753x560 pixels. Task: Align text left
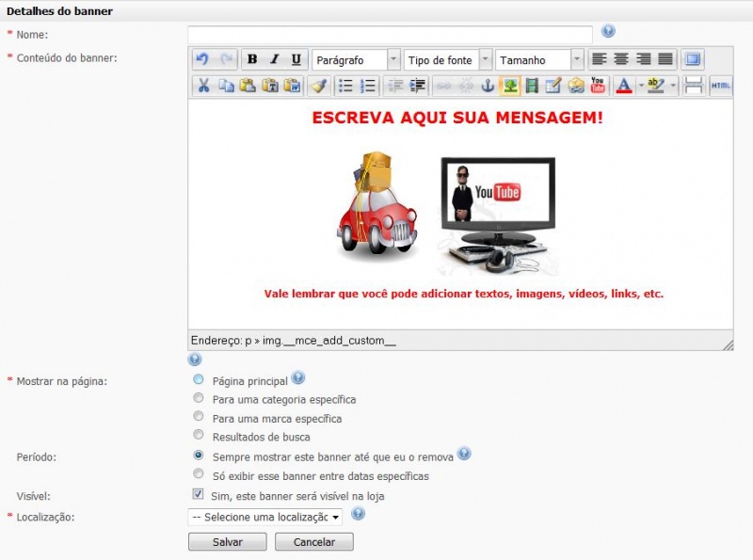[600, 59]
